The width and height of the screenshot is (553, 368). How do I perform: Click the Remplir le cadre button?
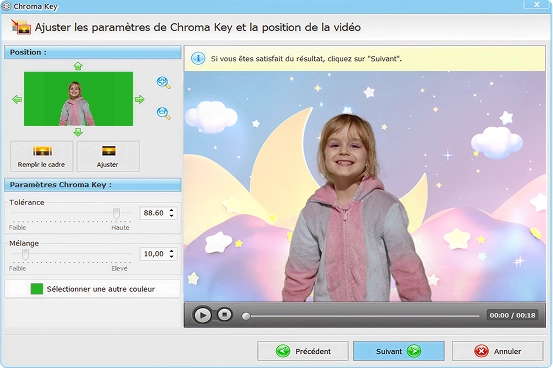click(42, 156)
